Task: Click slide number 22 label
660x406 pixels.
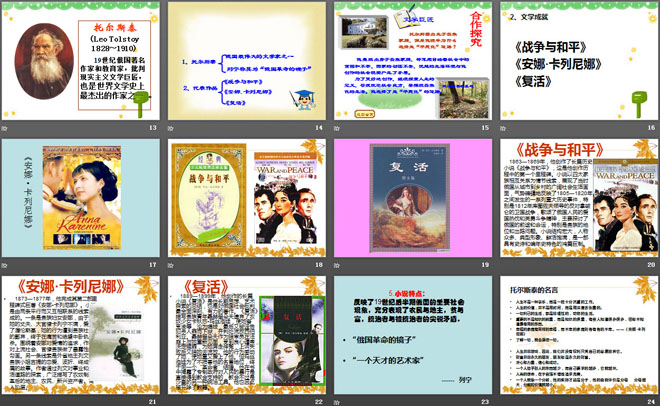Action: (319, 402)
